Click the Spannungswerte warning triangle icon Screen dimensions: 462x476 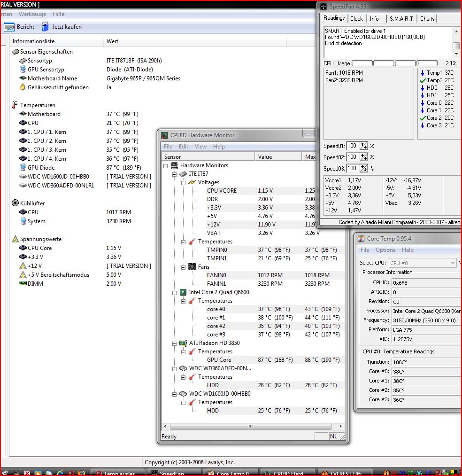15,239
